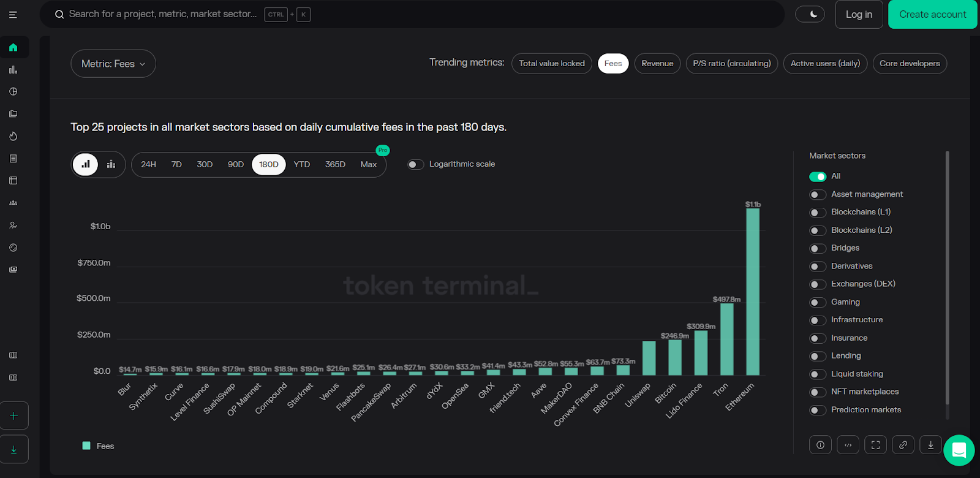Select the 30D time range
The height and width of the screenshot is (478, 980).
[x=205, y=164]
